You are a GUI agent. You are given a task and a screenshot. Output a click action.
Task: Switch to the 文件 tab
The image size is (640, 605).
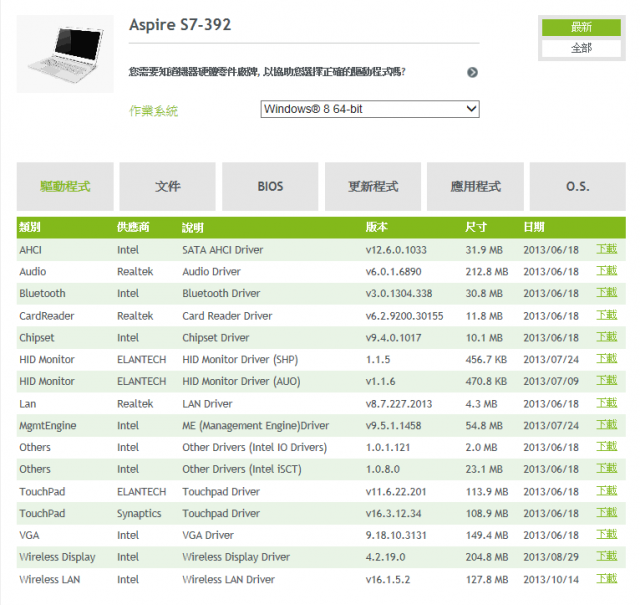pyautogui.click(x=167, y=187)
